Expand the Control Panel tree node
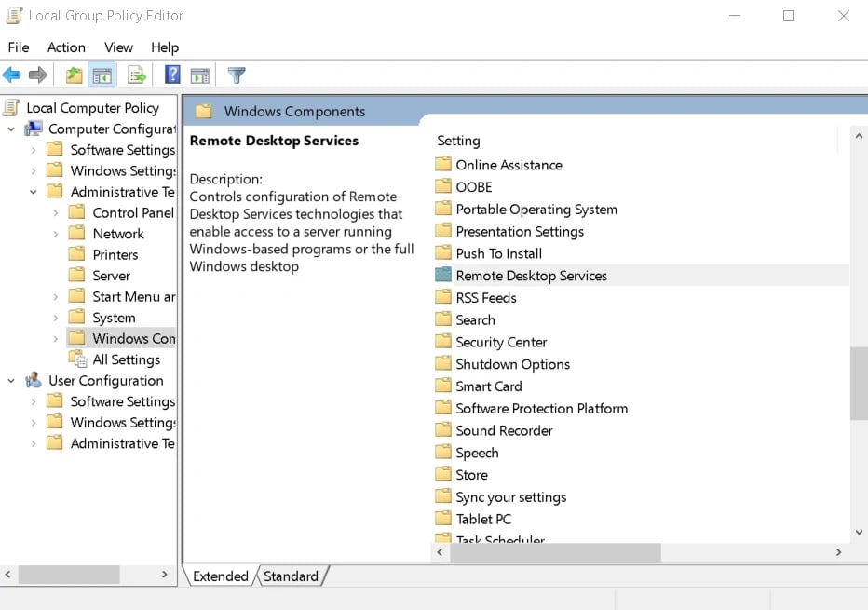The width and height of the screenshot is (868, 610). tap(55, 213)
